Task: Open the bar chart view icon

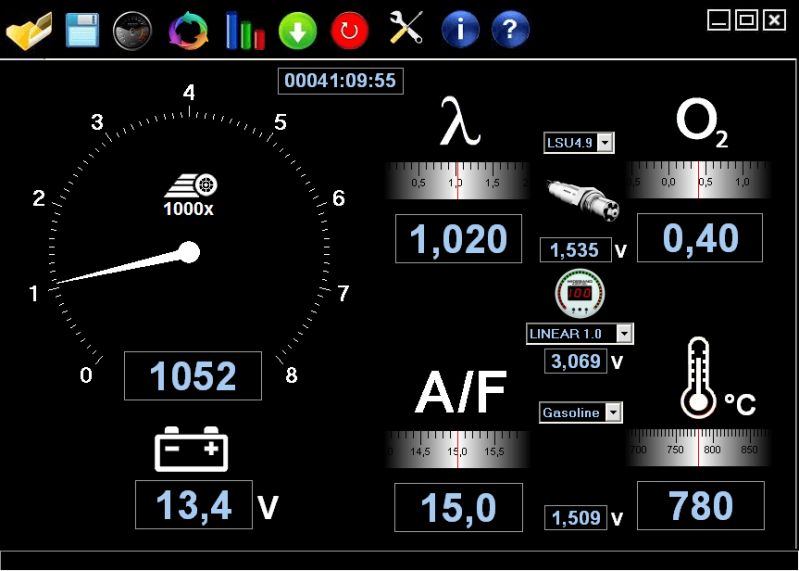Action: [245, 31]
